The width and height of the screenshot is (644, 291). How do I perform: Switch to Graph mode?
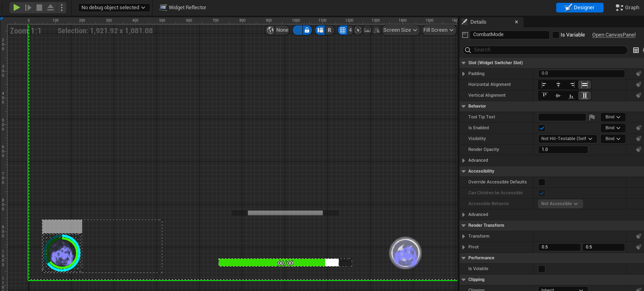[628, 8]
